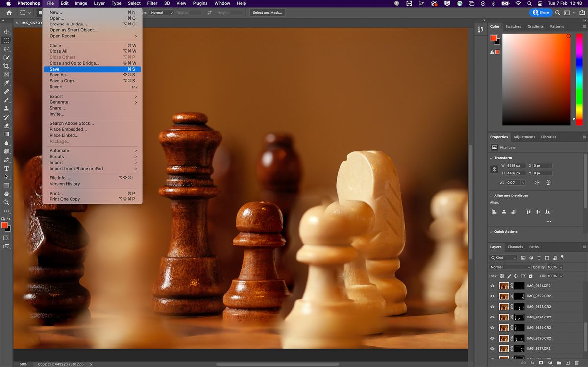
Task: Click the Select and Mask button
Action: point(267,12)
